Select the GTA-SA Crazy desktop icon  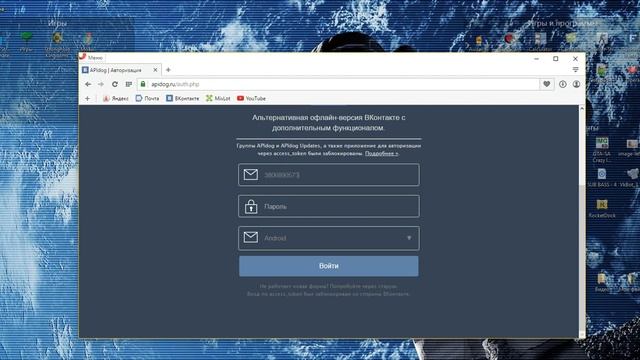tap(602, 150)
